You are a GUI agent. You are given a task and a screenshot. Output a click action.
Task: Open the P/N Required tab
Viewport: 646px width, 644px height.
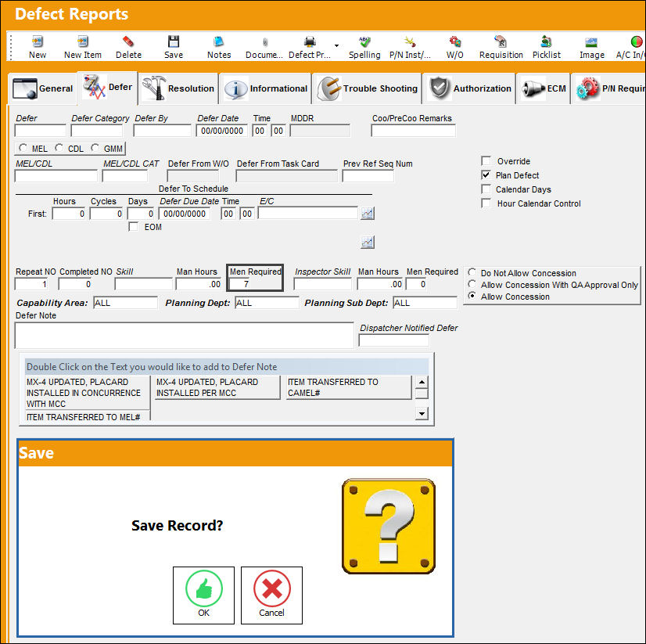coord(609,88)
